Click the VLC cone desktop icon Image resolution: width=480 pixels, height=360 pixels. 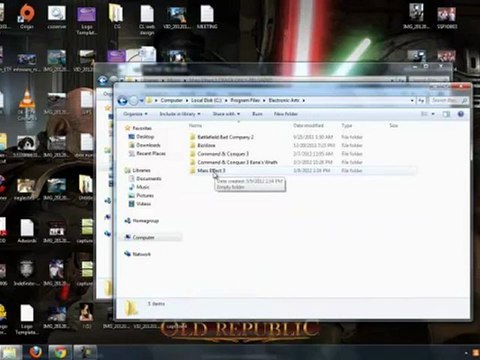point(27,103)
